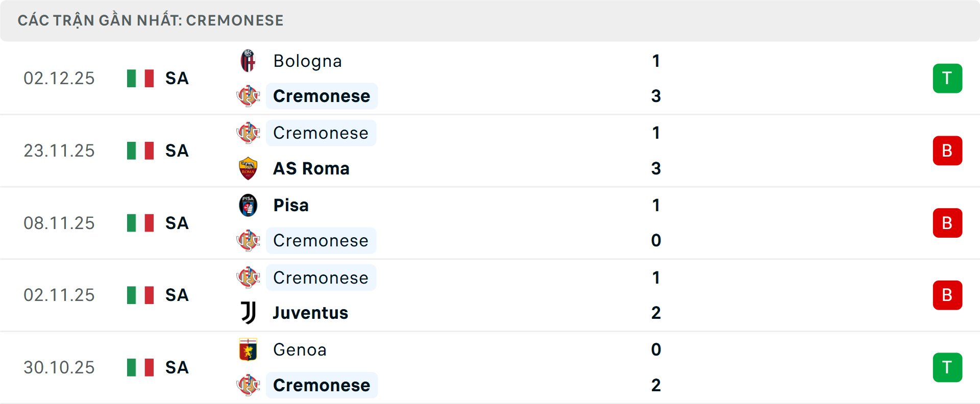Click the AS Roma club crest
Screen dimensions: 980x404
248,168
